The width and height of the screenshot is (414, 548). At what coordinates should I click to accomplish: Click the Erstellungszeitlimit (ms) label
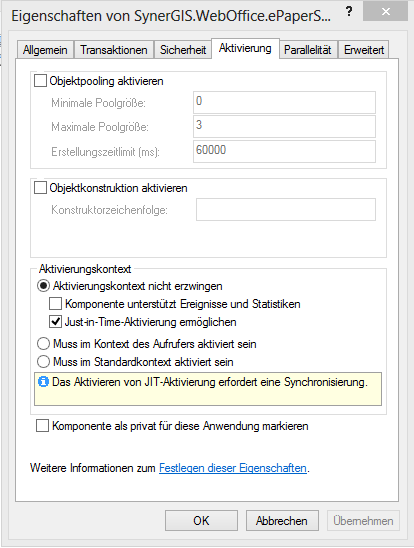(106, 152)
